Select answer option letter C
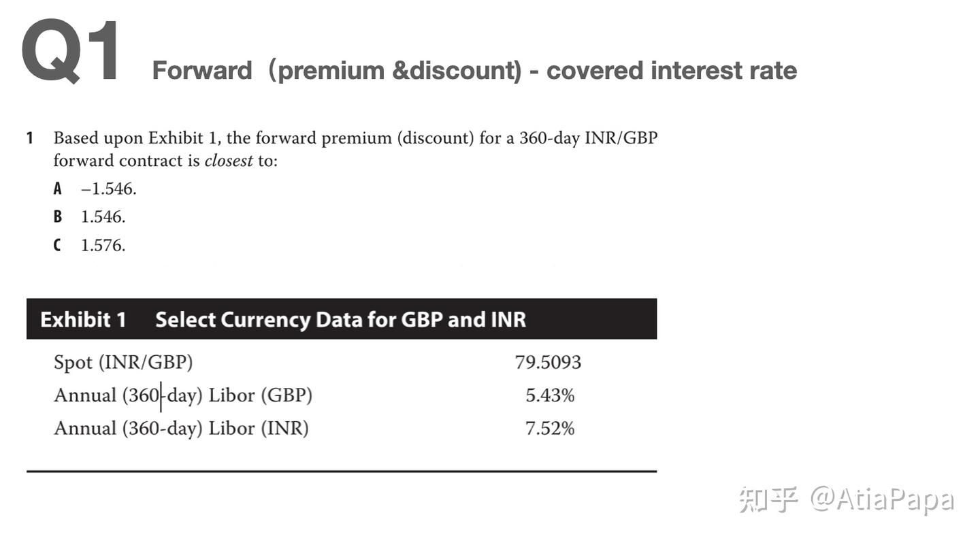This screenshot has width=980, height=543. [58, 246]
